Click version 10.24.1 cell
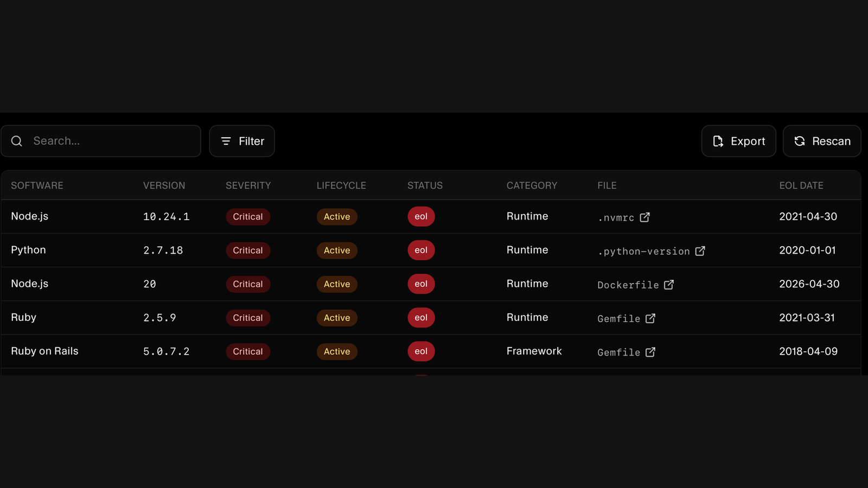 click(167, 217)
